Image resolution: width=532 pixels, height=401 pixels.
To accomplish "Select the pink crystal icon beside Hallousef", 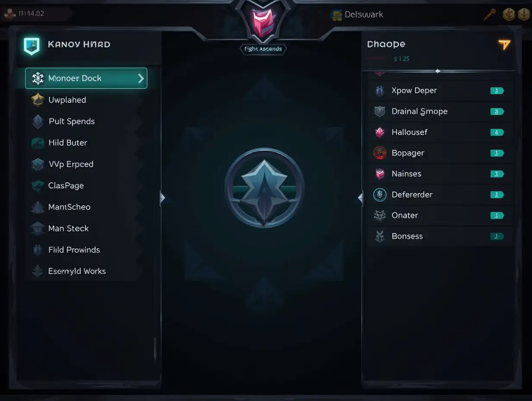I will point(380,132).
